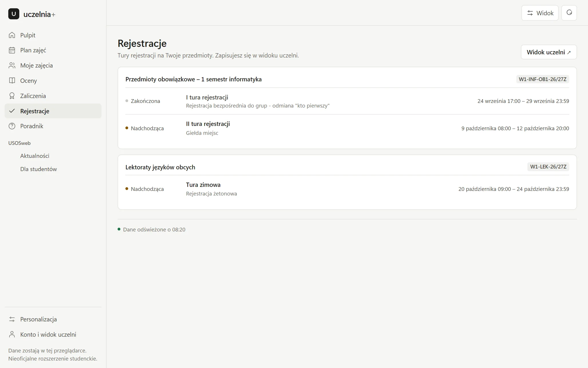This screenshot has width=588, height=368.
Task: Click the Poradnik question mark icon
Action: pyautogui.click(x=12, y=126)
